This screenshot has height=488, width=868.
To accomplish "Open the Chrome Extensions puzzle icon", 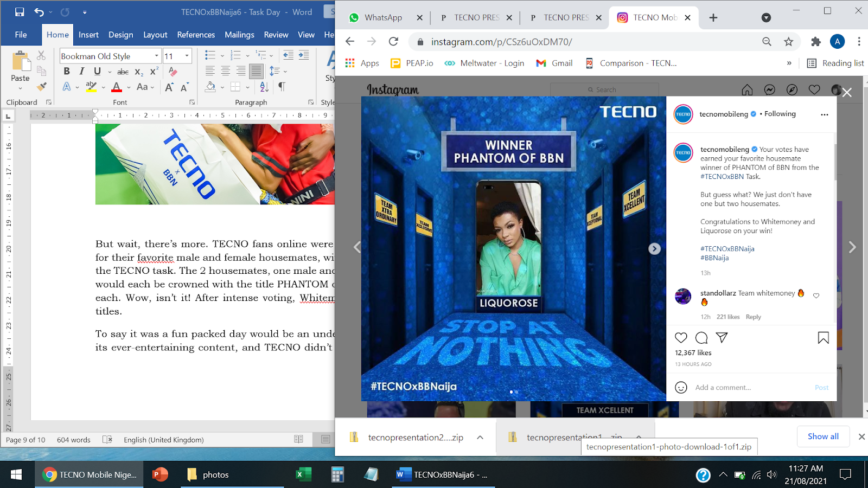I will point(816,42).
